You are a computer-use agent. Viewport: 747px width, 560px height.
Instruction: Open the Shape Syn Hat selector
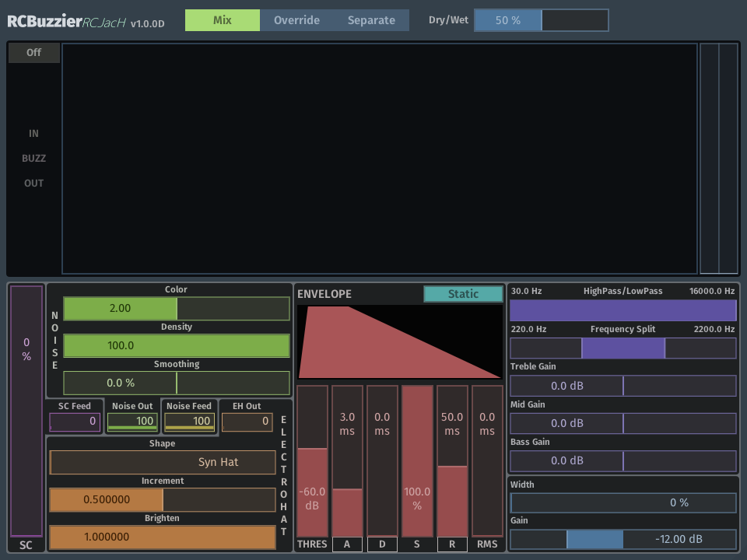coord(163,462)
